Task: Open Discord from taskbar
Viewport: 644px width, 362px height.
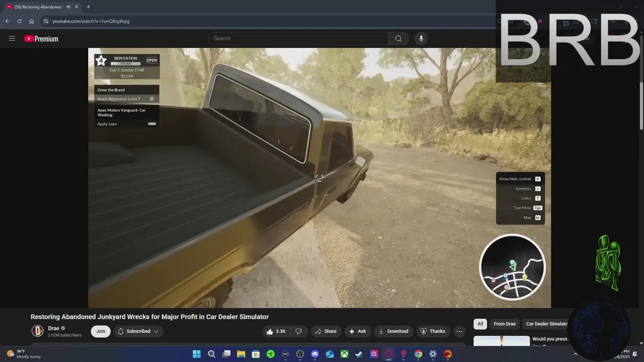Action: (x=315, y=354)
